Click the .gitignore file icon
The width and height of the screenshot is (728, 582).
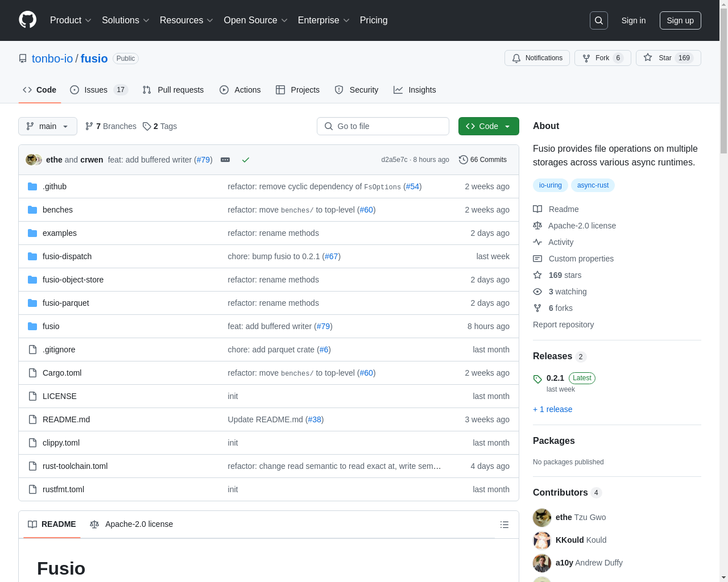32,350
